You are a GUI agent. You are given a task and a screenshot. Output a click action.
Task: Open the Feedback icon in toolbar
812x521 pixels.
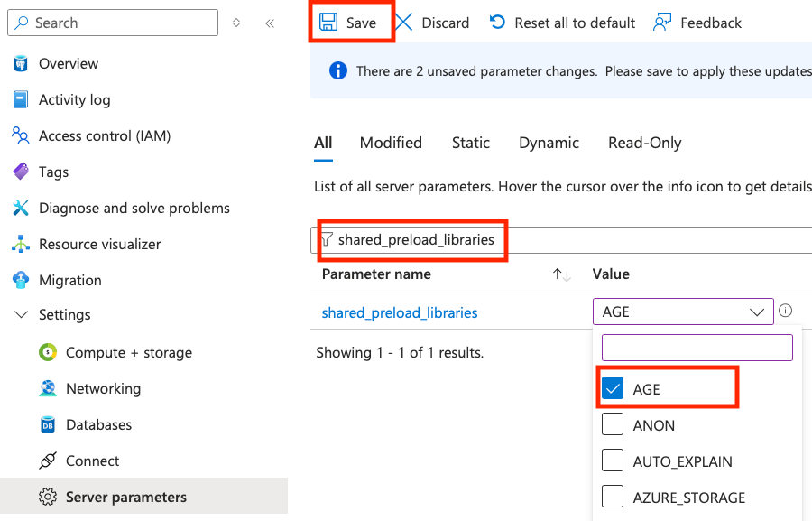662,23
